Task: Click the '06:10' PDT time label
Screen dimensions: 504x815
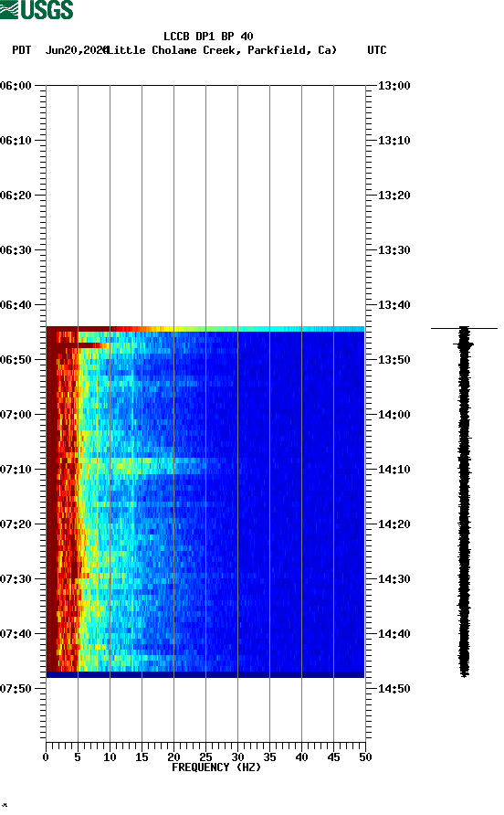Action: point(16,141)
